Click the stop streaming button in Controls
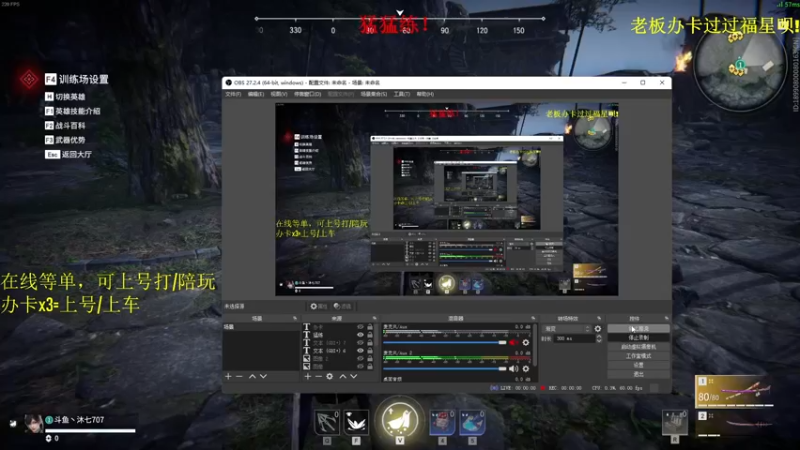This screenshot has height=450, width=800. point(638,329)
